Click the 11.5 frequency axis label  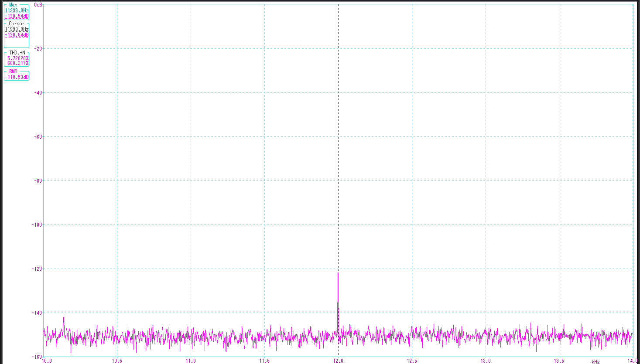(x=264, y=361)
